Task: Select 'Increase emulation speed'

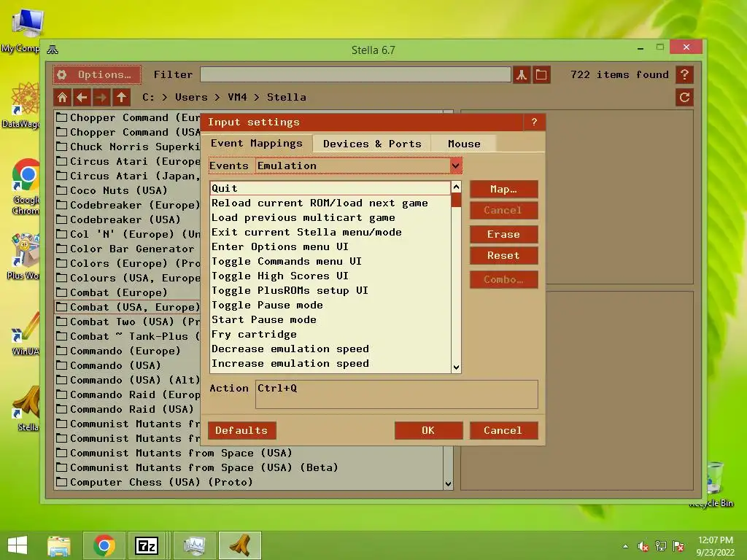Action: click(x=330, y=363)
